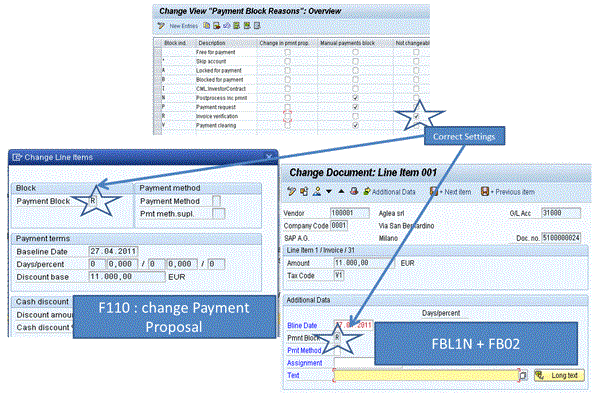Image resolution: width=600 pixels, height=396 pixels.
Task: Toggle Manual payments block for Postprocess inc pmnt
Action: pyautogui.click(x=355, y=98)
